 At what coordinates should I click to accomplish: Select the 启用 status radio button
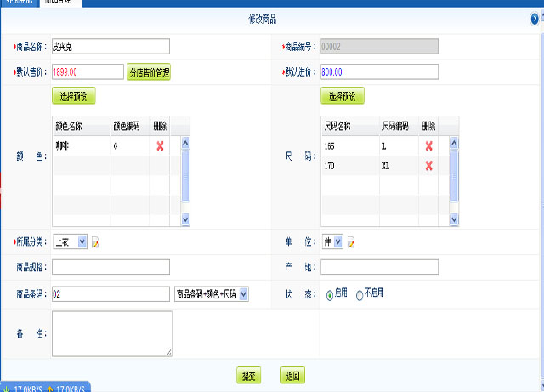click(330, 294)
